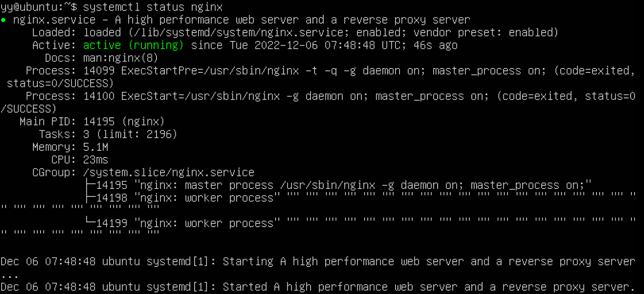Click the 'Loaded:' label
The width and height of the screenshot is (644, 294).
(x=54, y=32)
